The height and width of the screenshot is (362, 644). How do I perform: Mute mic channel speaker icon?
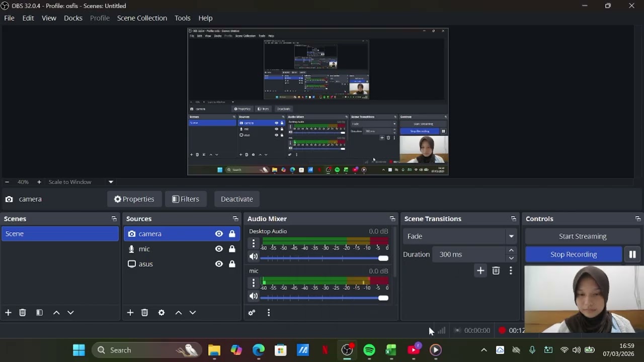[x=254, y=296]
